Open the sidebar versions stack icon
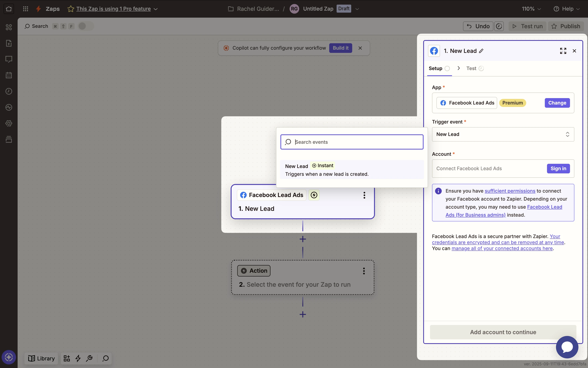The height and width of the screenshot is (368, 588). 9,140
